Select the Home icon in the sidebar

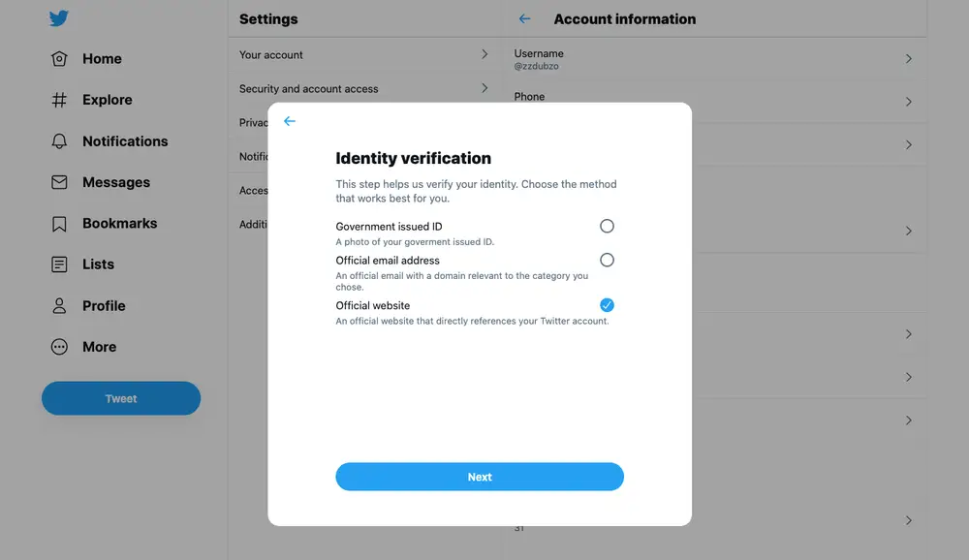[x=60, y=58]
